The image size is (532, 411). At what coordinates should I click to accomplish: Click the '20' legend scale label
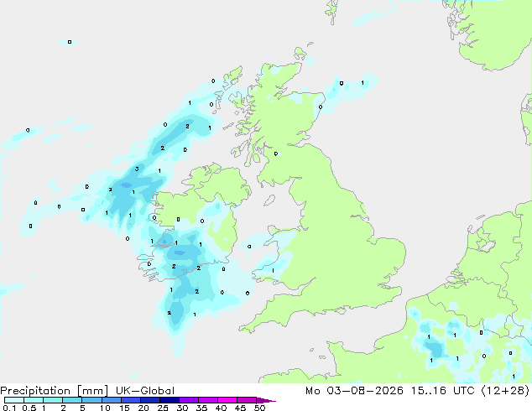[143, 408]
